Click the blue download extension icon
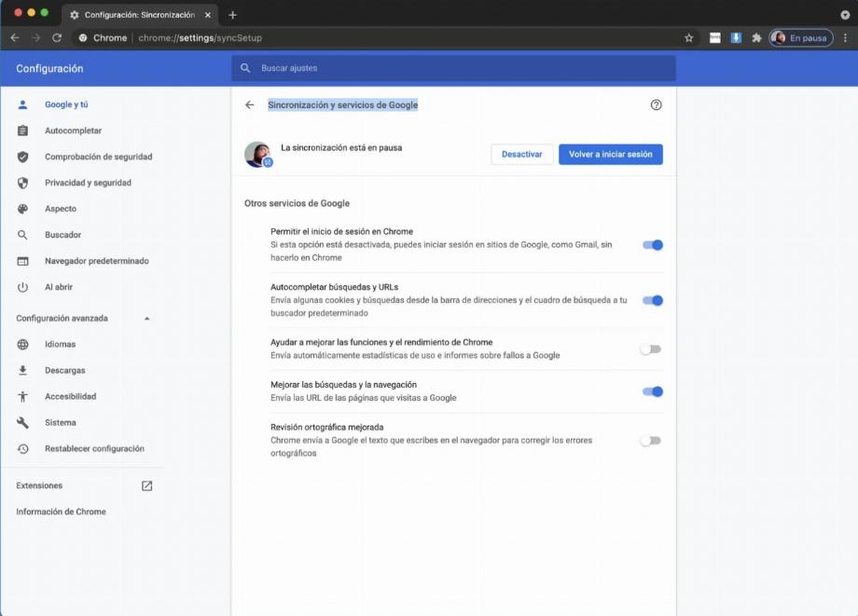Viewport: 858px width, 616px height. [736, 37]
